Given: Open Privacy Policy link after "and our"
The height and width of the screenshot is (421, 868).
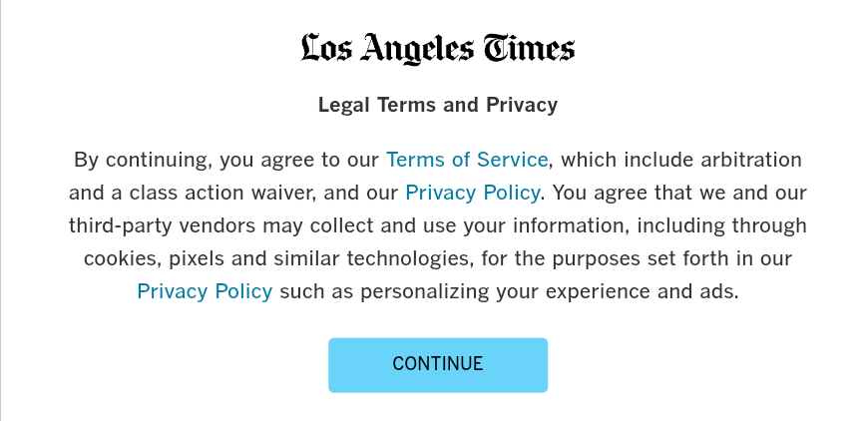Looking at the screenshot, I should (473, 193).
